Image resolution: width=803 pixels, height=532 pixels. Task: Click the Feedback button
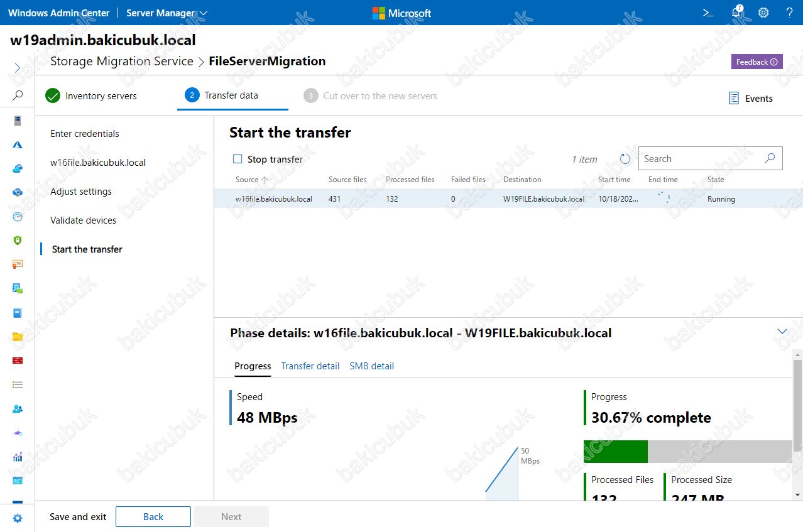point(757,62)
